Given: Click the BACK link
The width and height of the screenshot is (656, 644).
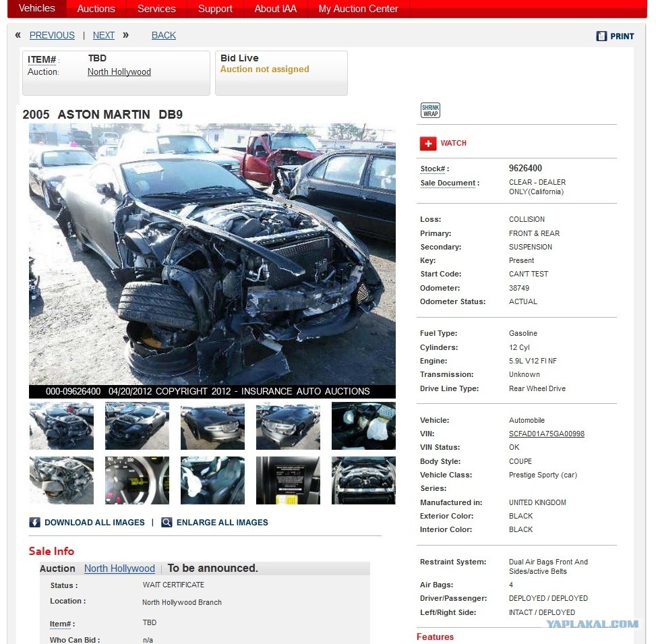Looking at the screenshot, I should [164, 36].
